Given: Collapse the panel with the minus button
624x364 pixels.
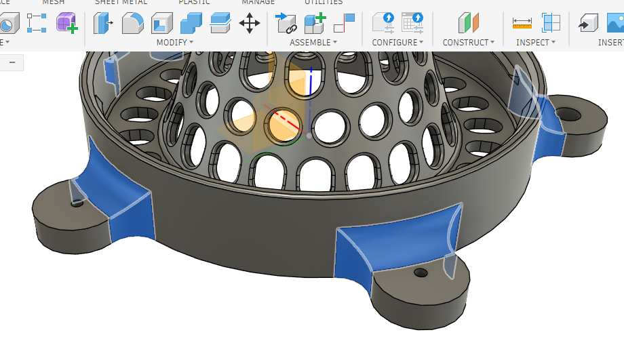Looking at the screenshot, I should tap(12, 63).
